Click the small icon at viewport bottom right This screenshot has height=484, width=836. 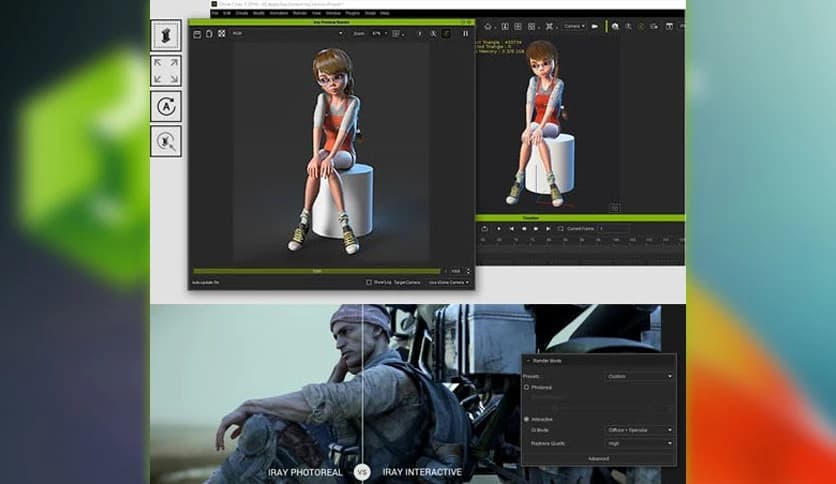[x=614, y=208]
